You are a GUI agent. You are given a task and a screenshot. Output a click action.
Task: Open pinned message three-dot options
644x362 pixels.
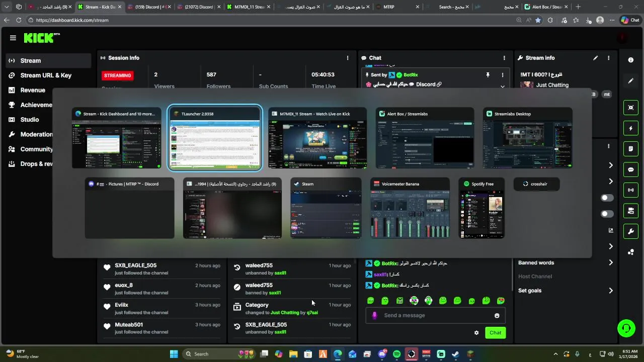(502, 75)
